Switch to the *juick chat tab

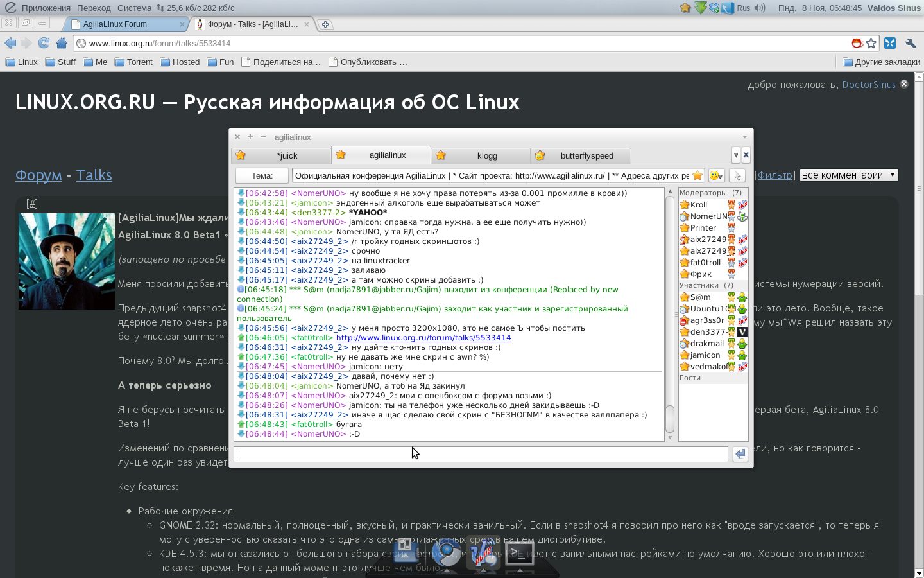coord(281,155)
